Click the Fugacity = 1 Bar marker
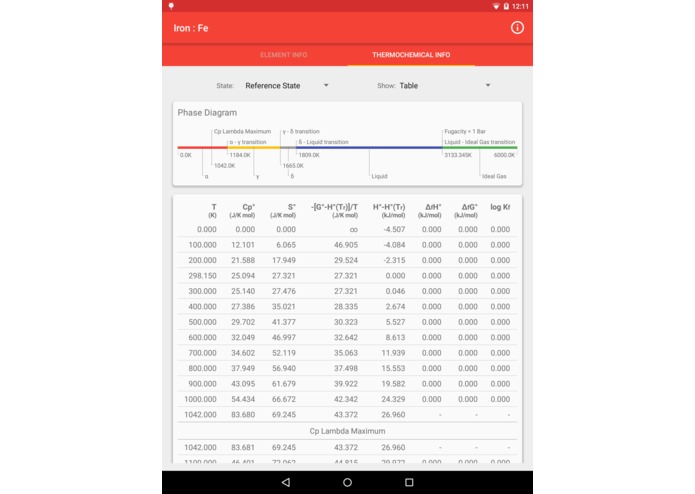This screenshot has height=494, width=695. coord(465,132)
